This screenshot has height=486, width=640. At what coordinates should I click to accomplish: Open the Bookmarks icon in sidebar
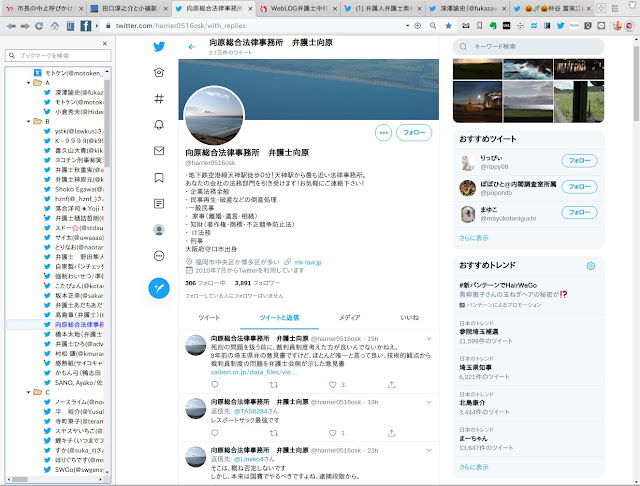(x=159, y=178)
